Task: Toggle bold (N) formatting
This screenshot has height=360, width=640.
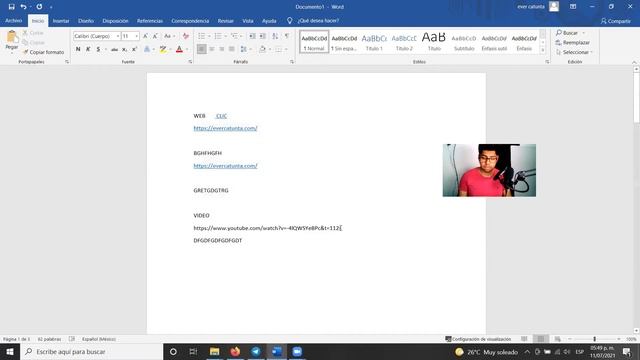Action: 78,49
